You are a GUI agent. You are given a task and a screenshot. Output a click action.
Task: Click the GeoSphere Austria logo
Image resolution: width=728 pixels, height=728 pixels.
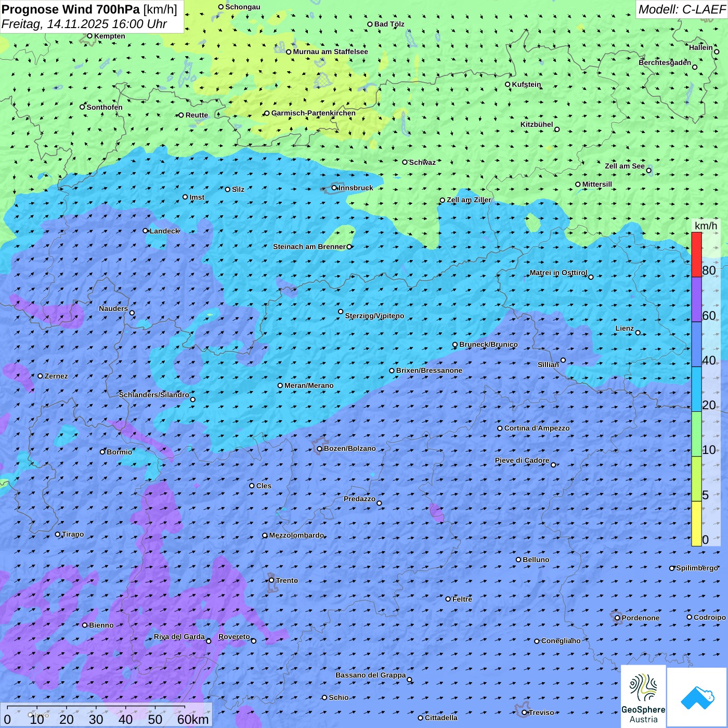(x=643, y=696)
